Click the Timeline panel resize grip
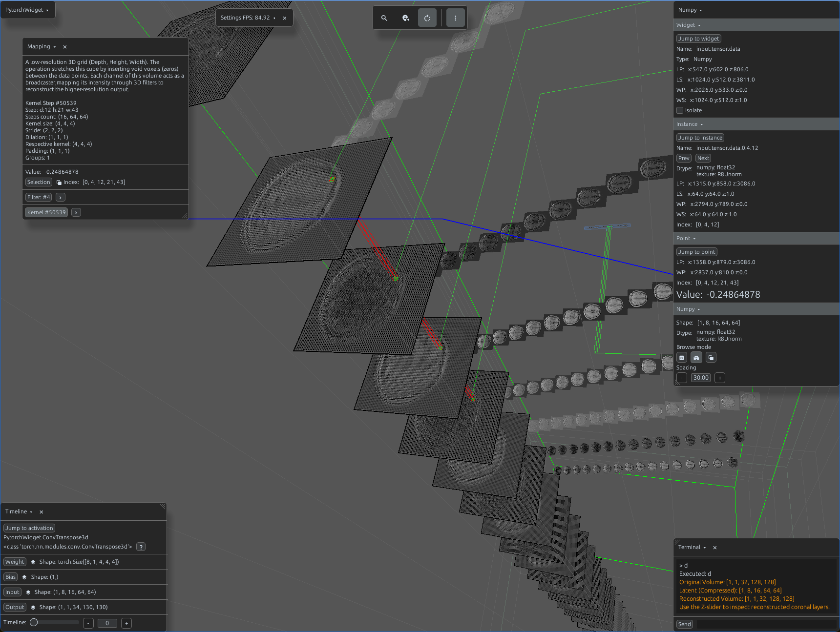The height and width of the screenshot is (632, 840). 163,507
